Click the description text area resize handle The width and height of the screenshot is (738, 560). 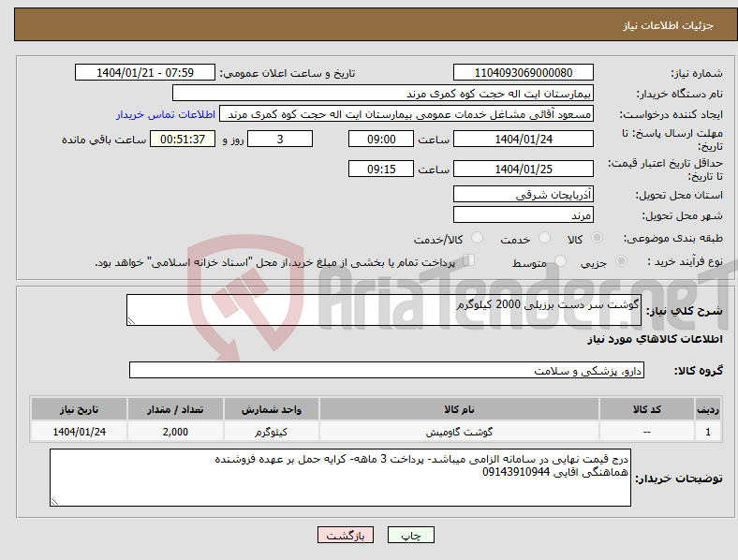(x=131, y=321)
